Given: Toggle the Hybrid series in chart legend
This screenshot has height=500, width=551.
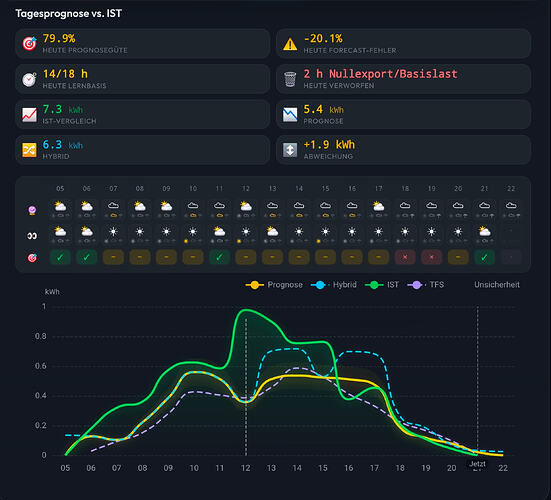Looking at the screenshot, I should (x=334, y=285).
